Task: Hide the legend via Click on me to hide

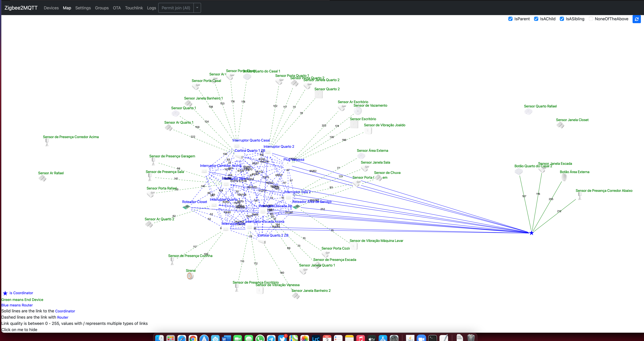Action: click(19, 330)
